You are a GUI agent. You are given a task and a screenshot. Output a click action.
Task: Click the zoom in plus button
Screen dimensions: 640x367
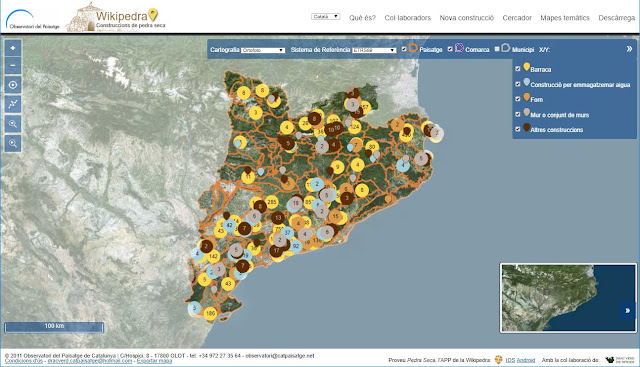(x=13, y=48)
